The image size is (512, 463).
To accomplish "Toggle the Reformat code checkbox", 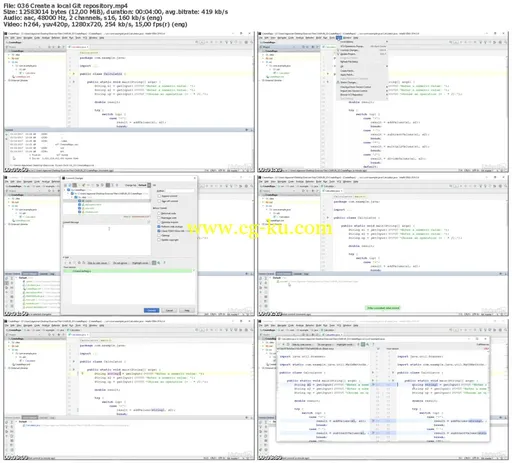I will (x=159, y=213).
